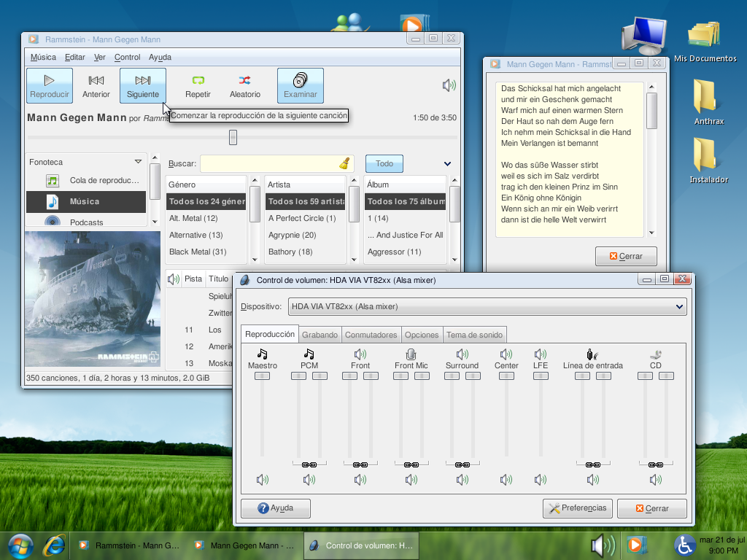Select Cola de reproducción in sidebar
This screenshot has height=560, width=747.
coord(86,181)
